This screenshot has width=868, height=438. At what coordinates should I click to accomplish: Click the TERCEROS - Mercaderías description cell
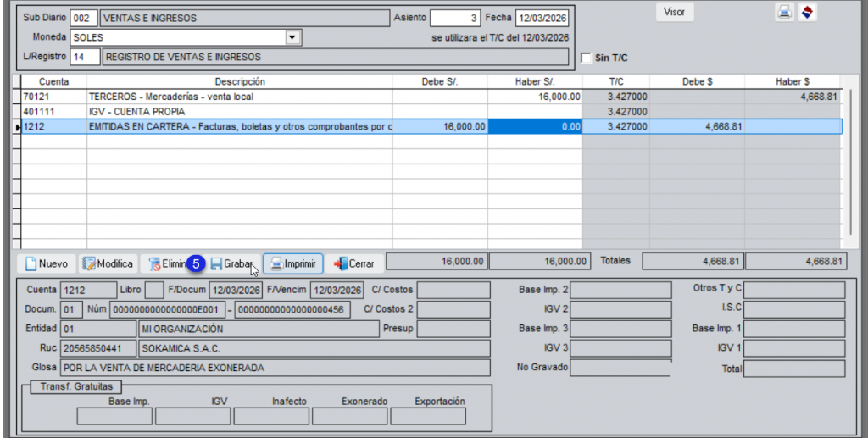coord(239,97)
